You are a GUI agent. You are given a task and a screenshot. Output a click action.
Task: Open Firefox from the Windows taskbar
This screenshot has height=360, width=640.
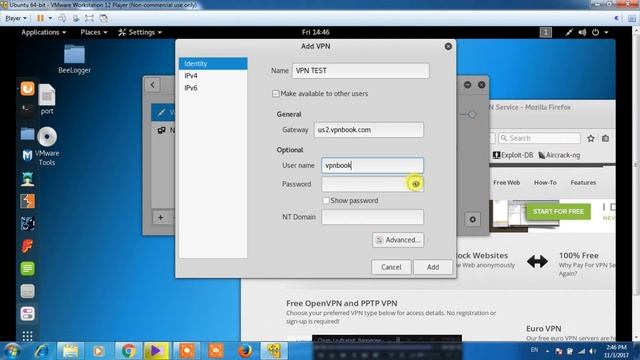[x=245, y=351]
